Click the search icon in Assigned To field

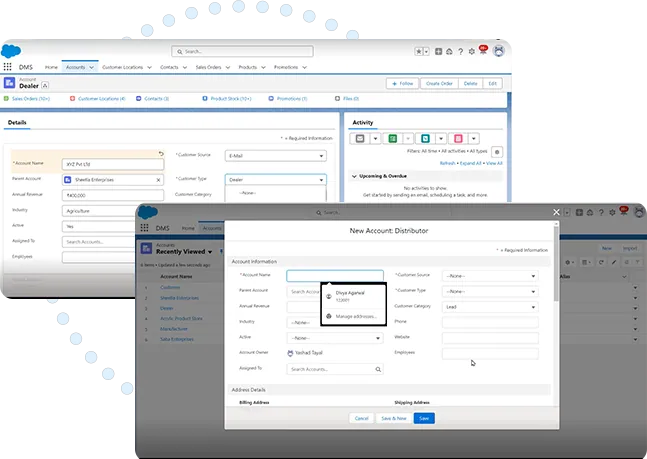pyautogui.click(x=377, y=369)
